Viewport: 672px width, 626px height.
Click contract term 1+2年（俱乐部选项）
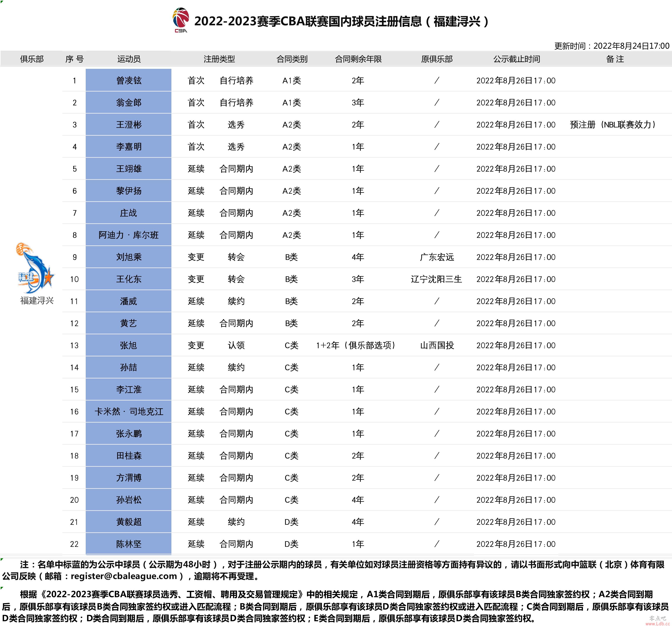[356, 345]
